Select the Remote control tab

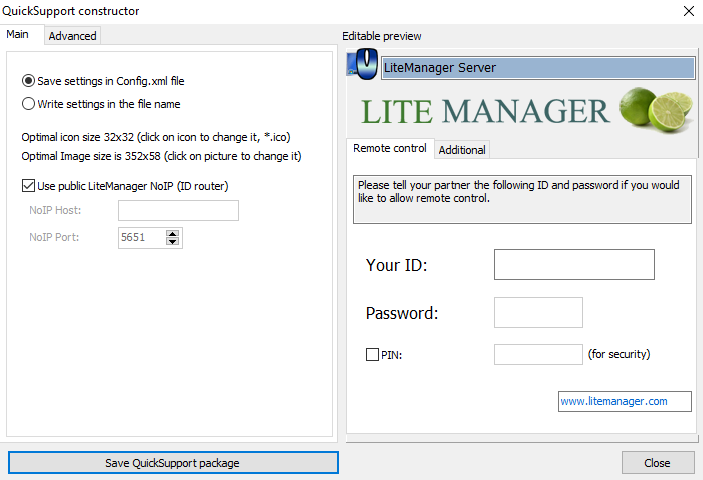pos(390,148)
